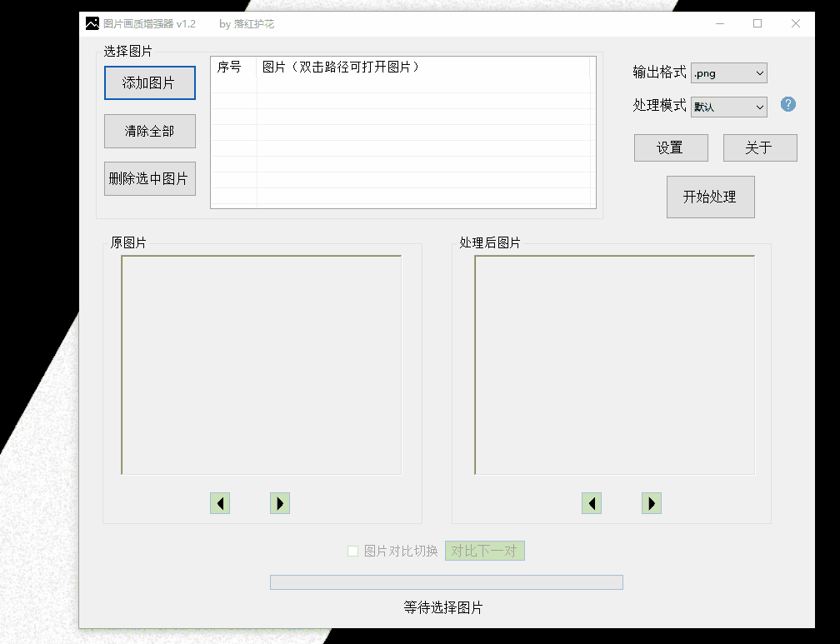
Task: Open the 处理模式 dropdown showing 默认
Action: 728,107
